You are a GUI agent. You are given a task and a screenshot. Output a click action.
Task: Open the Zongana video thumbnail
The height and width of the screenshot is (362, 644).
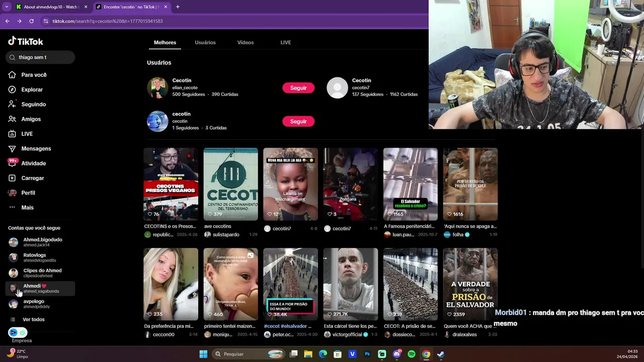(351, 184)
